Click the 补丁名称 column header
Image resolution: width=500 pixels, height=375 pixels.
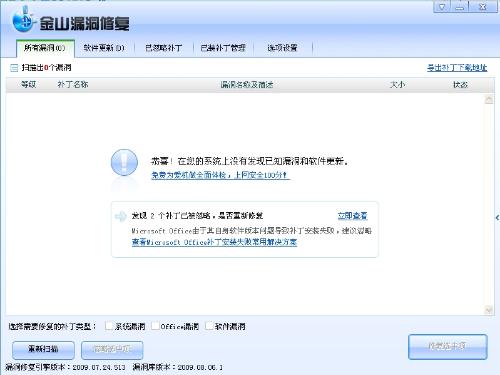(x=73, y=85)
